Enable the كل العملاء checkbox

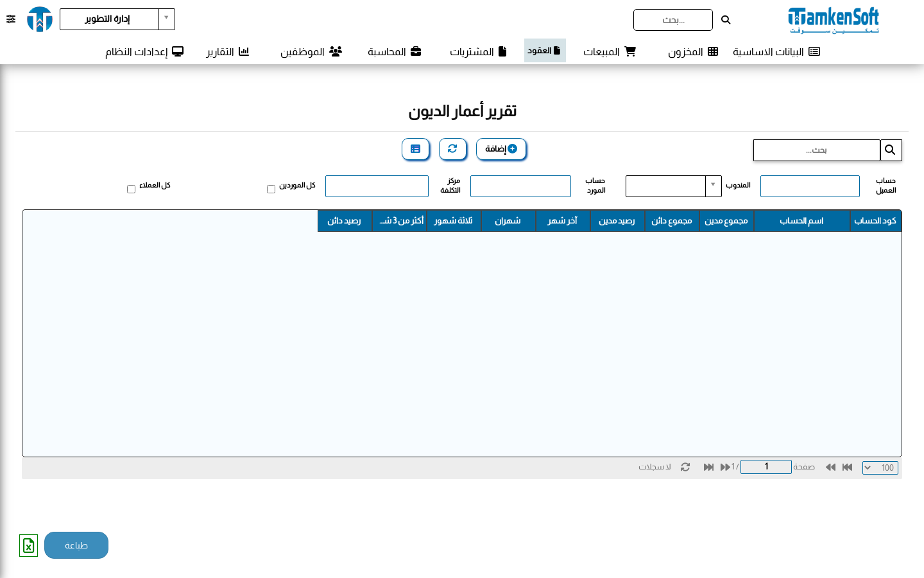(131, 189)
